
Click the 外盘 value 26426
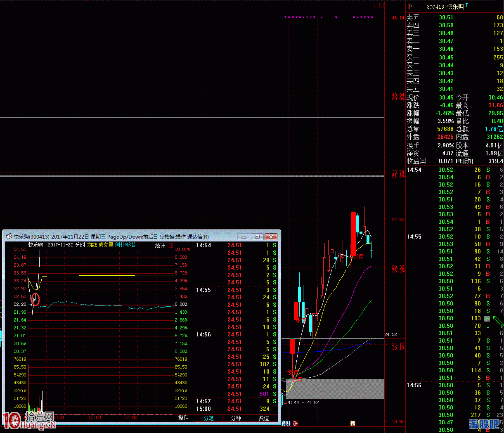tap(445, 137)
